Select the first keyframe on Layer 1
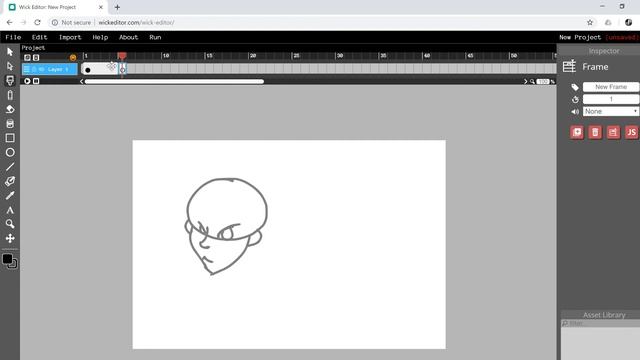 click(88, 70)
